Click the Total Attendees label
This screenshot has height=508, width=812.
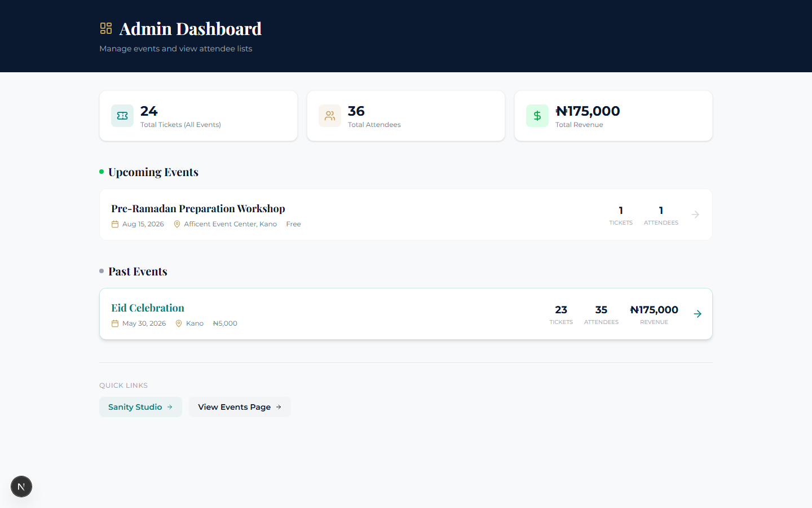tap(374, 125)
